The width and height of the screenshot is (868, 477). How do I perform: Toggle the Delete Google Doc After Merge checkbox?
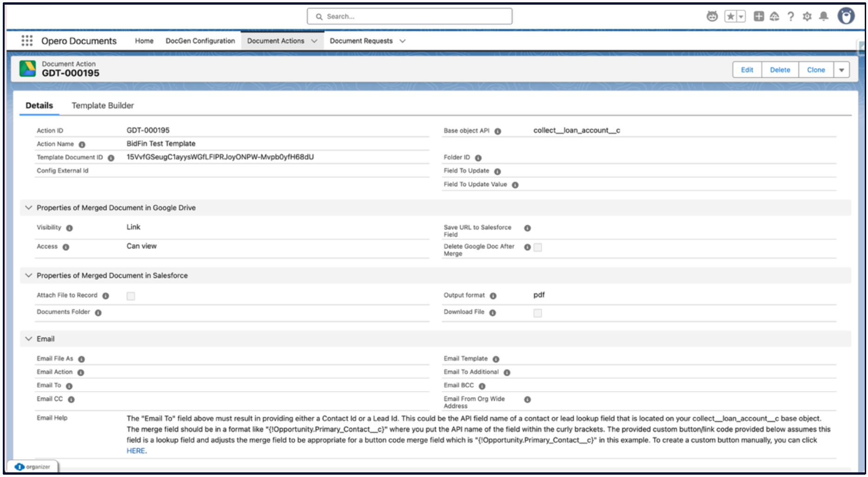[x=538, y=248]
